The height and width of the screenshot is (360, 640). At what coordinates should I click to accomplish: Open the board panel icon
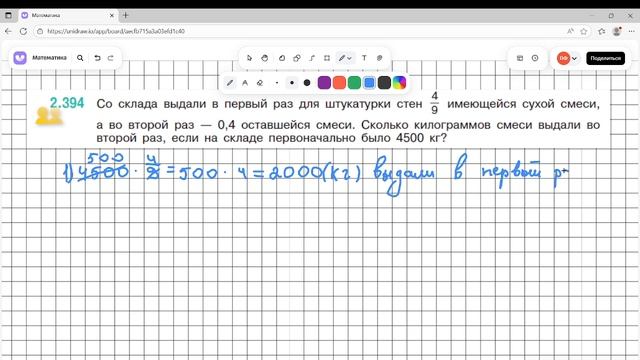(520, 58)
